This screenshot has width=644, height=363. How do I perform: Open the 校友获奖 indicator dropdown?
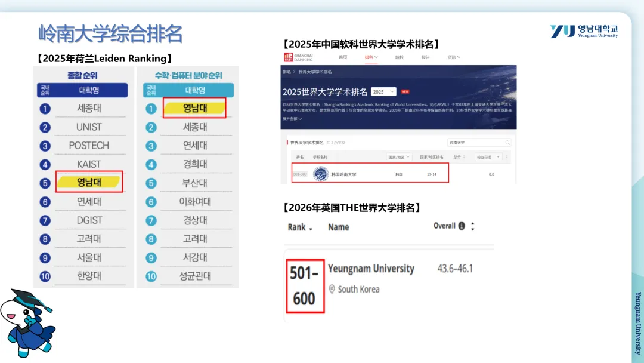(488, 157)
